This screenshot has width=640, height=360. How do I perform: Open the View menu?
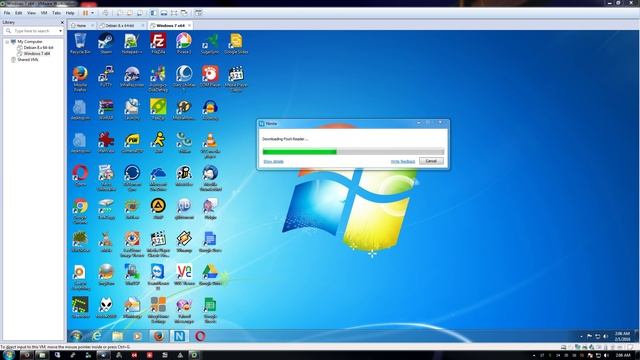[x=31, y=13]
